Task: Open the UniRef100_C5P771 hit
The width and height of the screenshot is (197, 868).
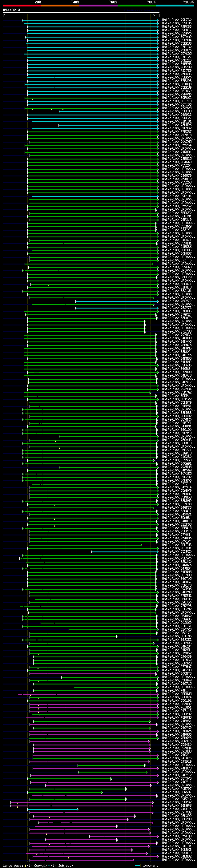Action: pyautogui.click(x=177, y=450)
